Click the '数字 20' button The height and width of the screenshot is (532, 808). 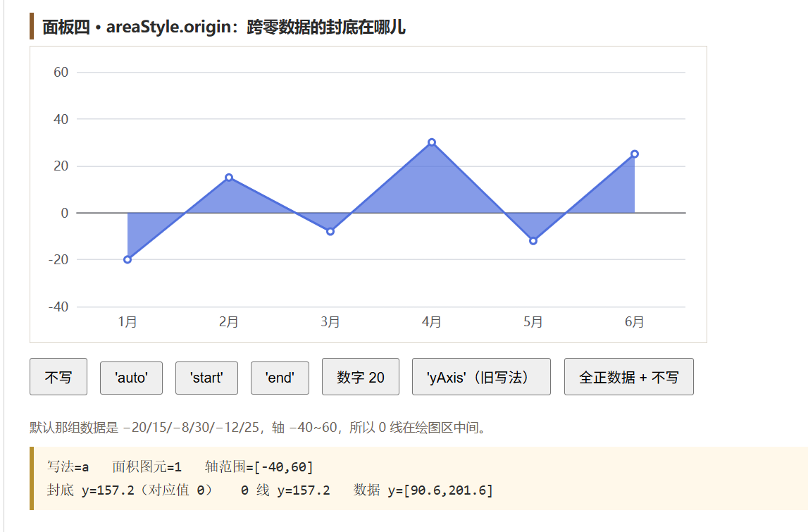(x=361, y=377)
